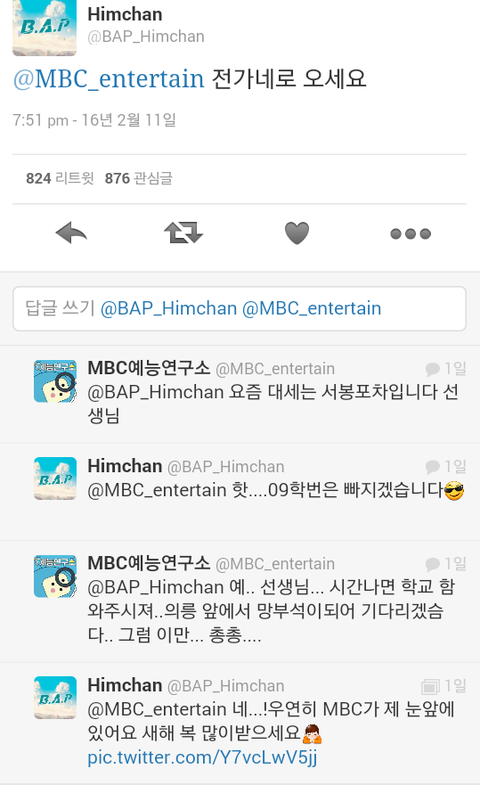Tap the conversation bubble icon on first reply
This screenshot has width=480, height=785.
432,369
